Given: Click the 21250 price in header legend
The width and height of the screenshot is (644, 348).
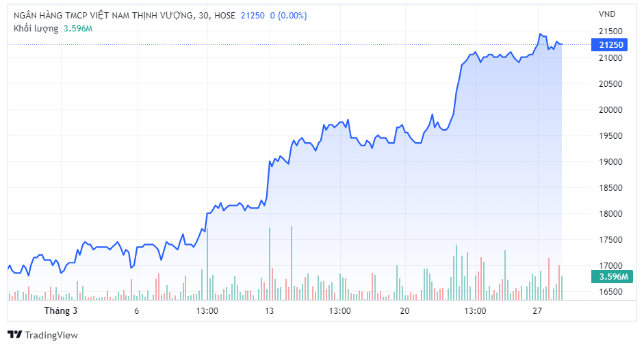Looking at the screenshot, I should coord(253,15).
